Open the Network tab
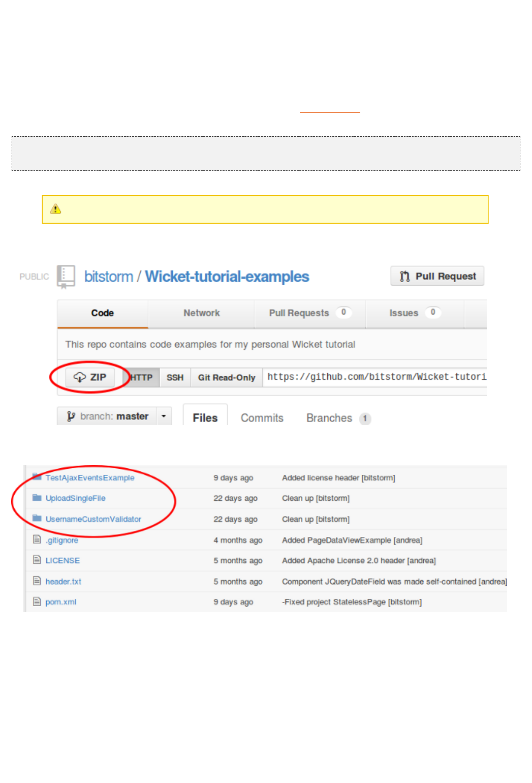Viewport: 532px width, 783px height. coord(202,313)
